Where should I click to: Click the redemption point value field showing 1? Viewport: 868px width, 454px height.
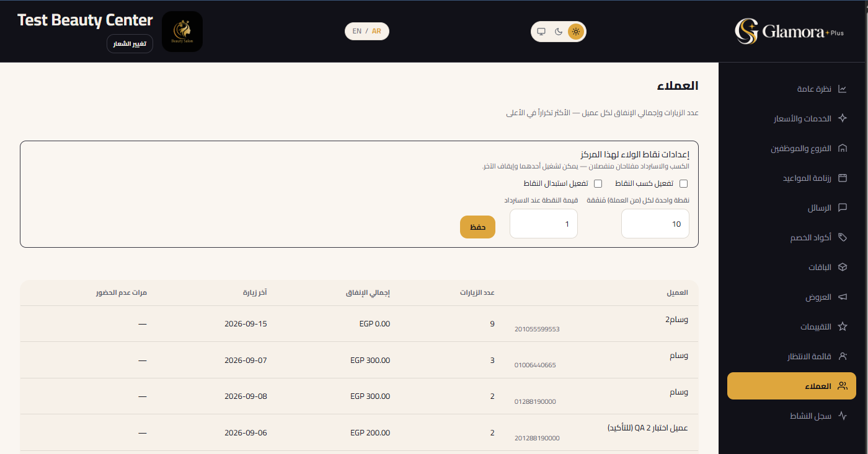pos(544,224)
